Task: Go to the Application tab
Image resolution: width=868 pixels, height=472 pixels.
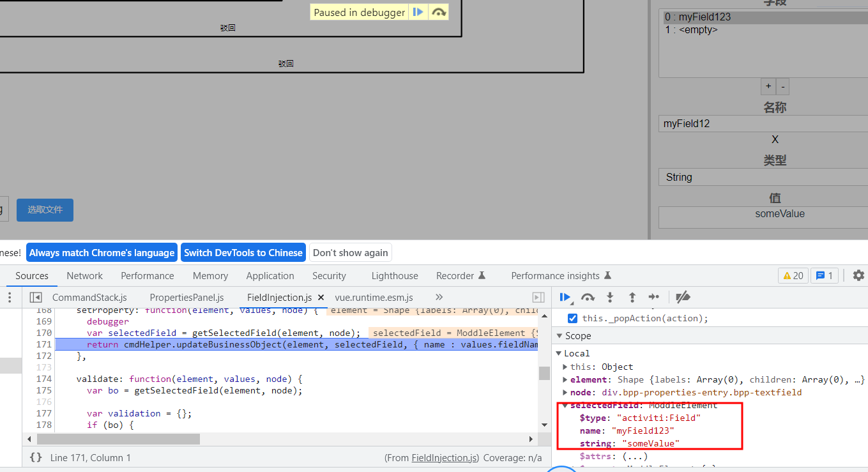Action: (x=270, y=276)
